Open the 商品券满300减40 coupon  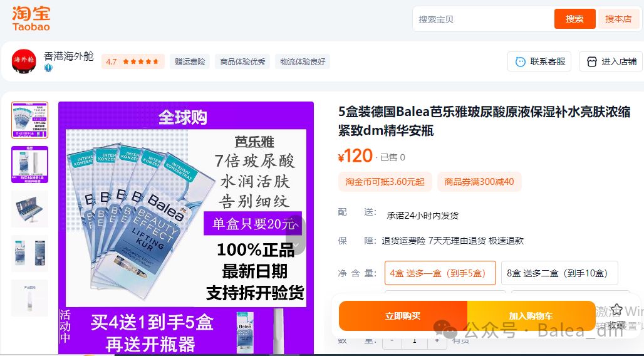point(479,182)
